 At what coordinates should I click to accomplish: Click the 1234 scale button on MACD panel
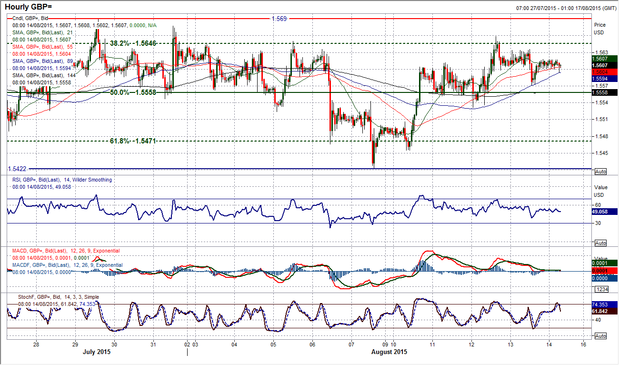600,290
